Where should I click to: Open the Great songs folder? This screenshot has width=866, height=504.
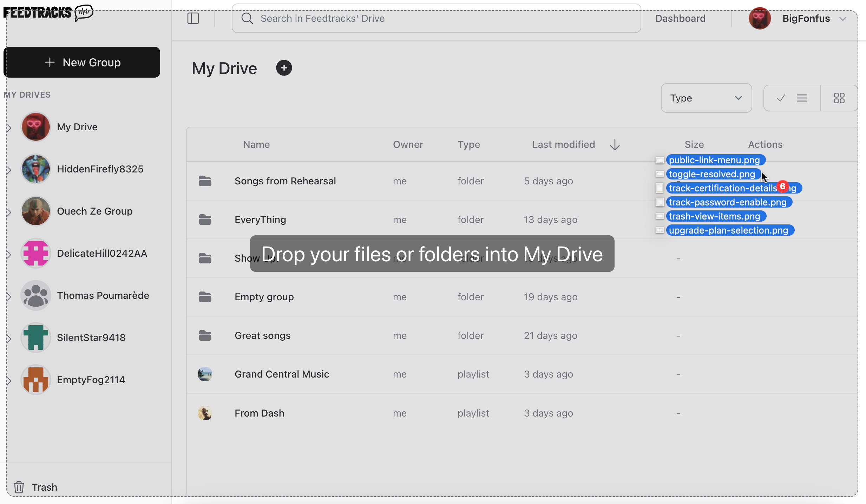pyautogui.click(x=262, y=335)
